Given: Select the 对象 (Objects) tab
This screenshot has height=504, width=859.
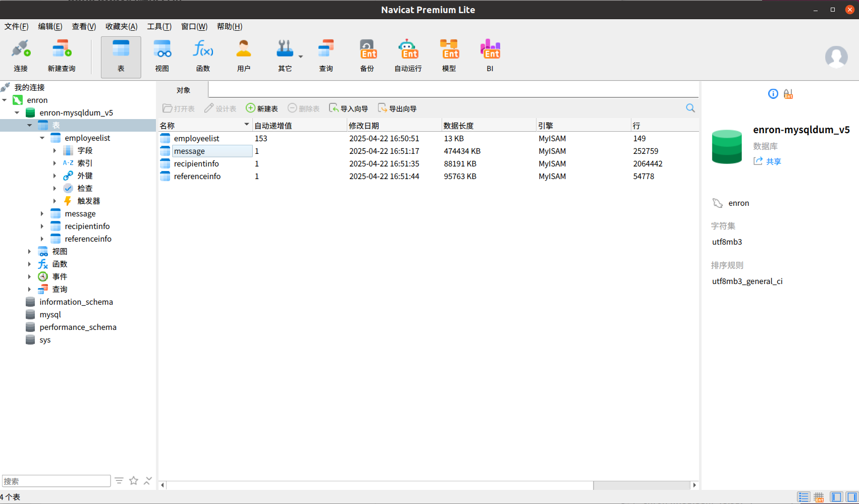Looking at the screenshot, I should (183, 90).
